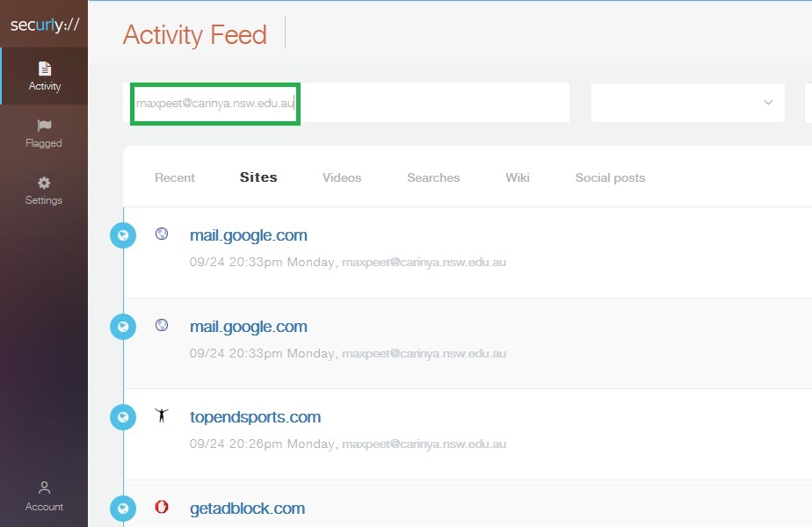The image size is (812, 527).
Task: Click the topendsports.com stick figure favicon
Action: point(162,415)
